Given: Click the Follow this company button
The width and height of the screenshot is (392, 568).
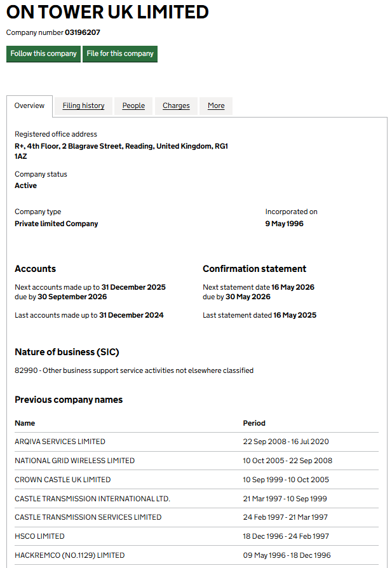Looking at the screenshot, I should [x=43, y=54].
